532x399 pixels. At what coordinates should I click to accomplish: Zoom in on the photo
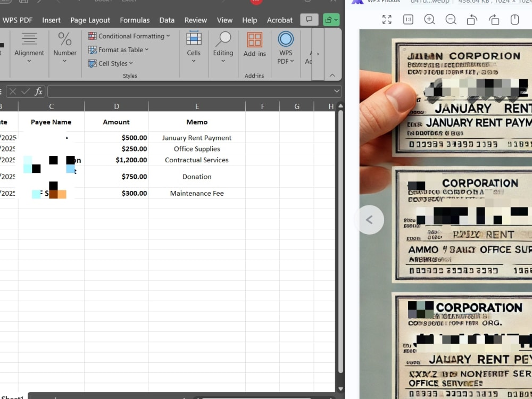point(429,20)
